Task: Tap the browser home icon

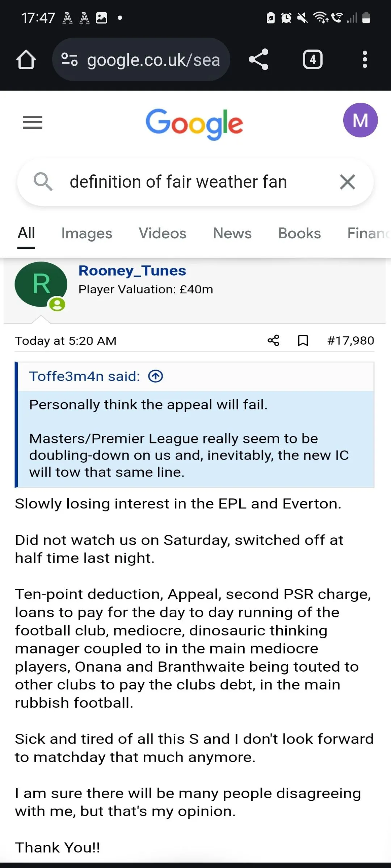Action: (x=26, y=60)
